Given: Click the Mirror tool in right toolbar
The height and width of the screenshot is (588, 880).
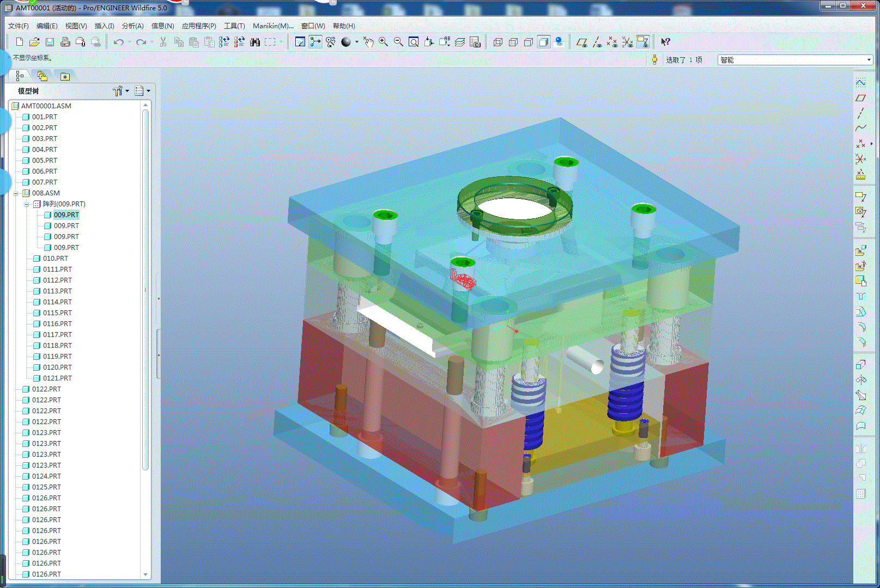Looking at the screenshot, I should tap(860, 449).
